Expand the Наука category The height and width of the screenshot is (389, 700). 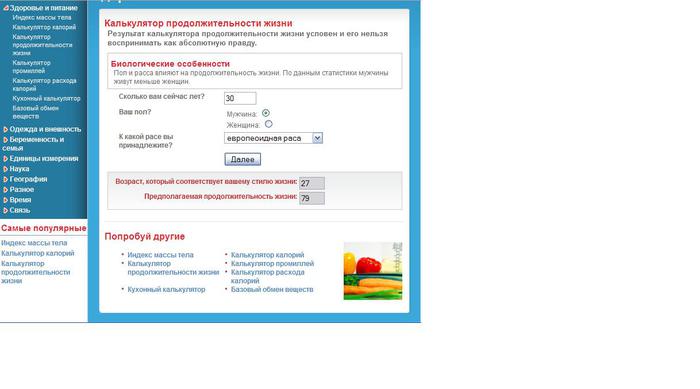(x=16, y=169)
